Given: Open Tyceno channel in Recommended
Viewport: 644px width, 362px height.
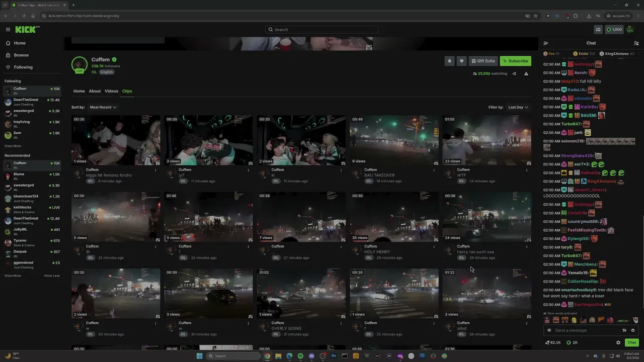Looking at the screenshot, I should [x=32, y=242].
